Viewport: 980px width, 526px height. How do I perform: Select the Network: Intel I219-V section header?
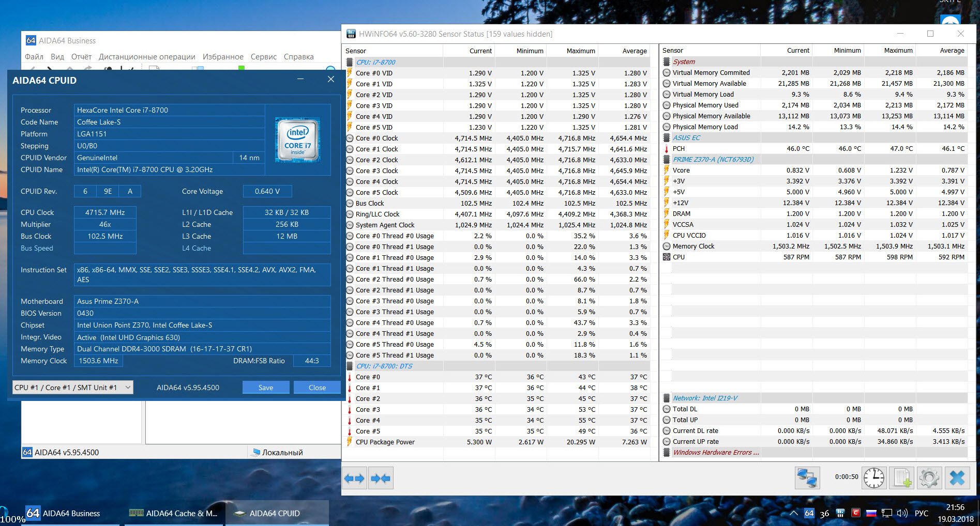point(815,398)
